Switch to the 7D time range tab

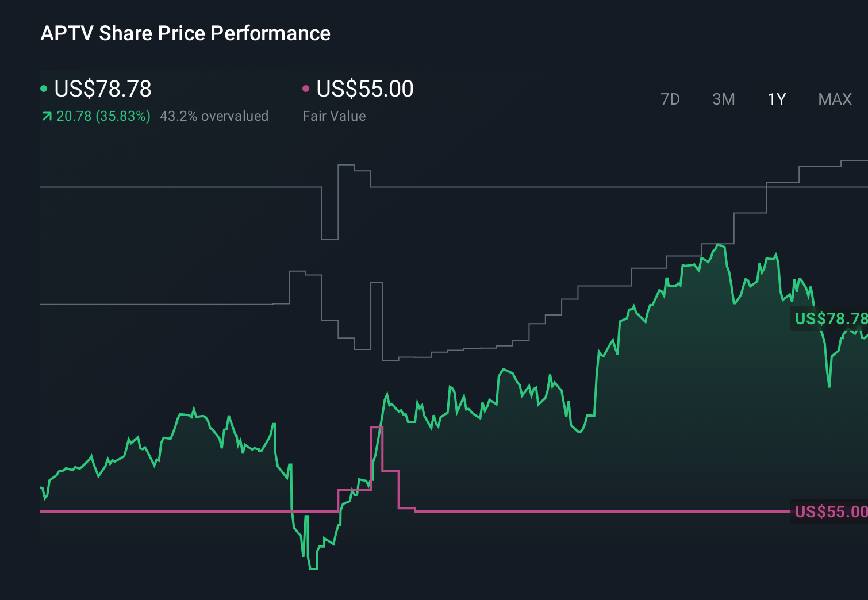click(x=670, y=99)
